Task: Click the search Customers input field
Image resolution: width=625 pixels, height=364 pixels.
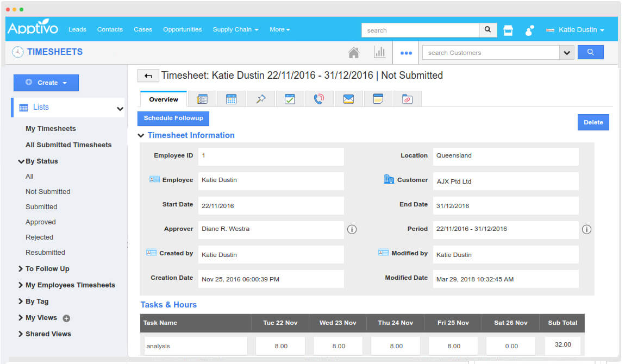Action: 490,53
